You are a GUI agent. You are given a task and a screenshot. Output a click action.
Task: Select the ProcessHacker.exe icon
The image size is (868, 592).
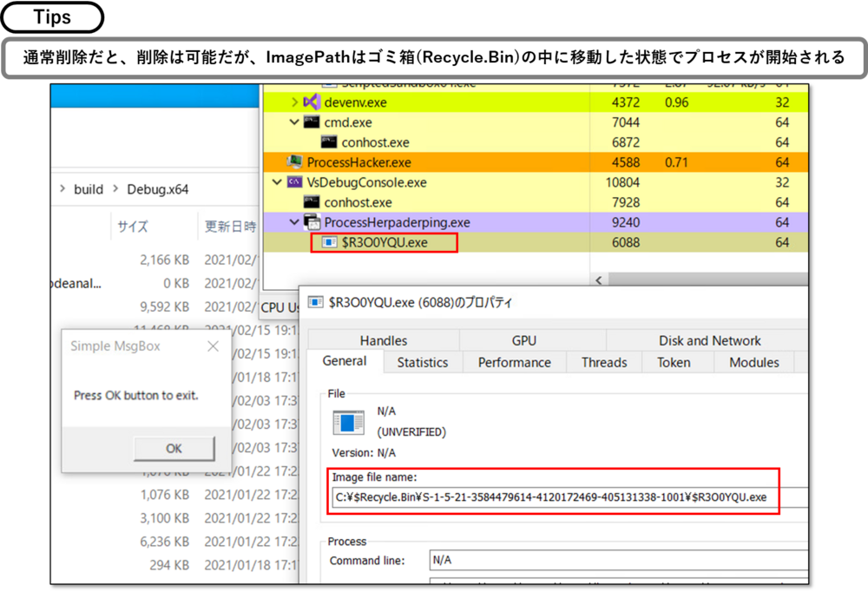[x=294, y=162]
